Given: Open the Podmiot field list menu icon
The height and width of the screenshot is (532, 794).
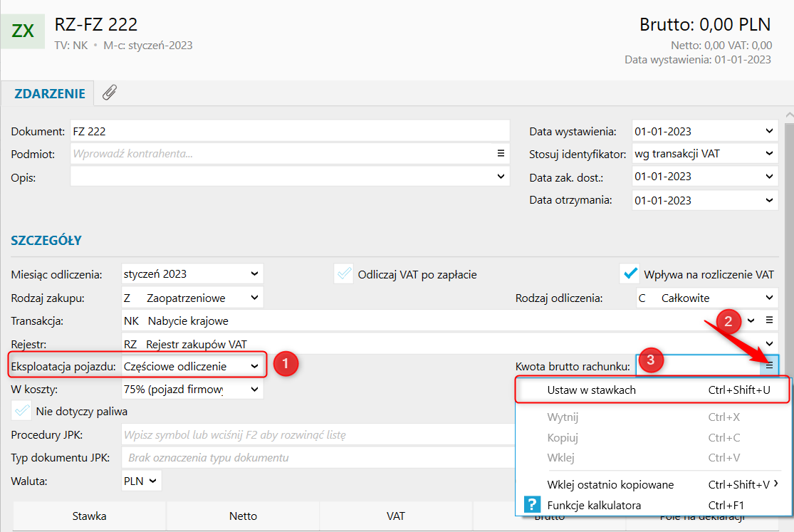Looking at the screenshot, I should pyautogui.click(x=500, y=153).
